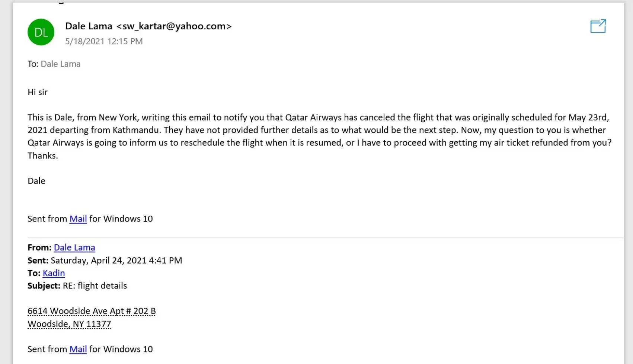The width and height of the screenshot is (633, 364).
Task: Select sender address sw_kartar@yahoo.com in header
Action: click(x=174, y=26)
